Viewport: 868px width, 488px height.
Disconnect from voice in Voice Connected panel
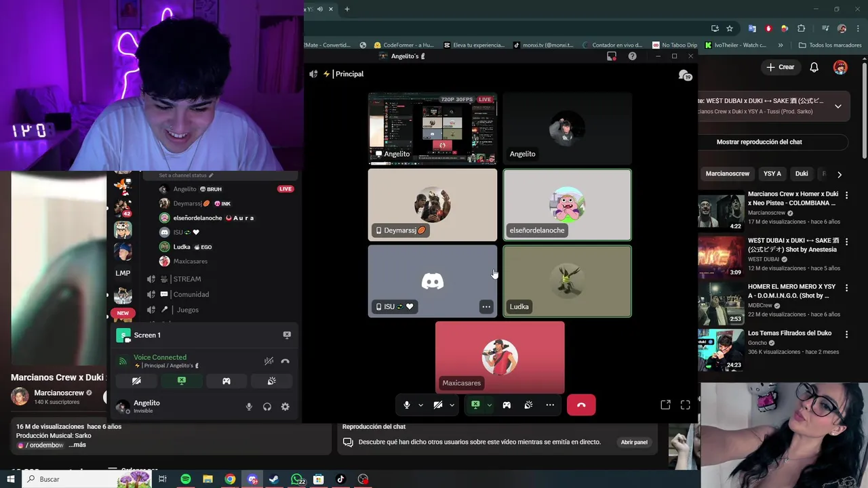[285, 361]
